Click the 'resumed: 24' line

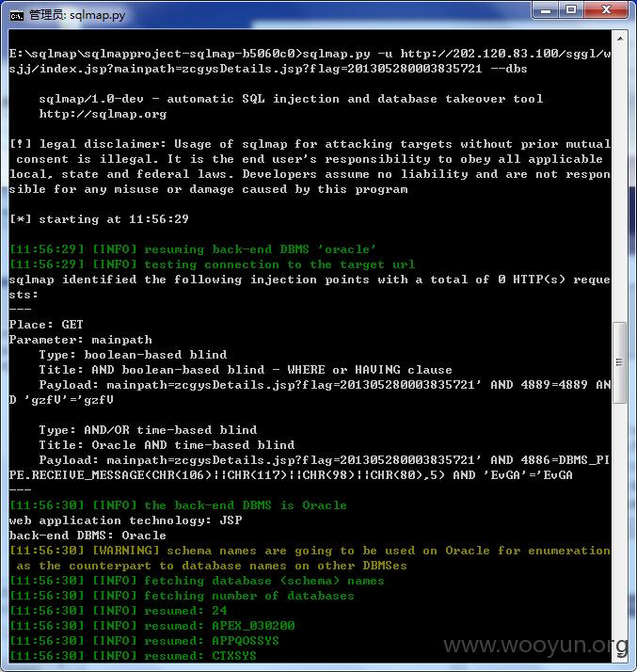(119, 611)
